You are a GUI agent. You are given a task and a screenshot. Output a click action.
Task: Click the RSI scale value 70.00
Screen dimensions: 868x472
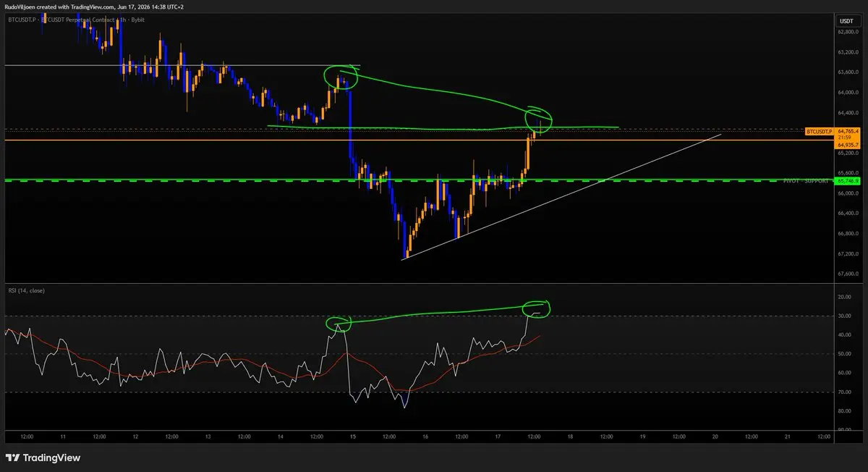(843, 392)
